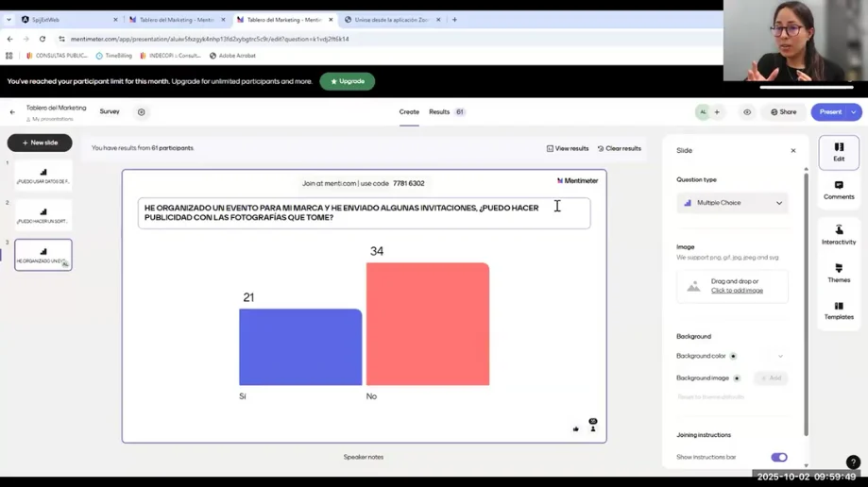Viewport: 868px width, 487px height.
Task: Go back with the arrow beside Tablero del Marketing
Action: [x=12, y=112]
